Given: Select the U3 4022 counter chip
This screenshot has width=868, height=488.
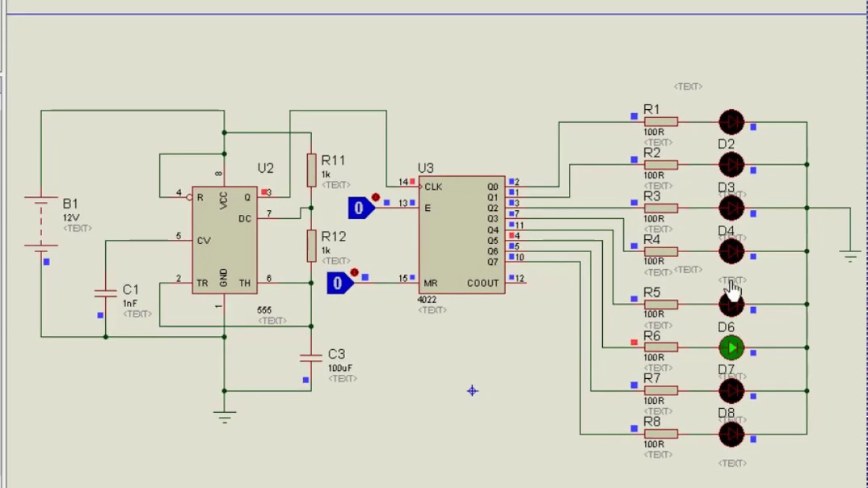Looking at the screenshot, I should pyautogui.click(x=462, y=235).
